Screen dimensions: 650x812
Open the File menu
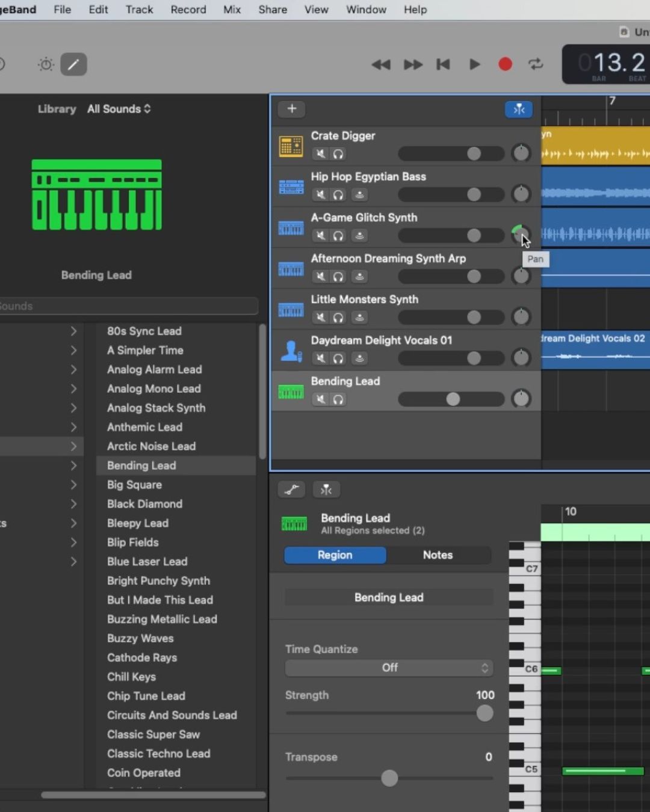point(63,10)
